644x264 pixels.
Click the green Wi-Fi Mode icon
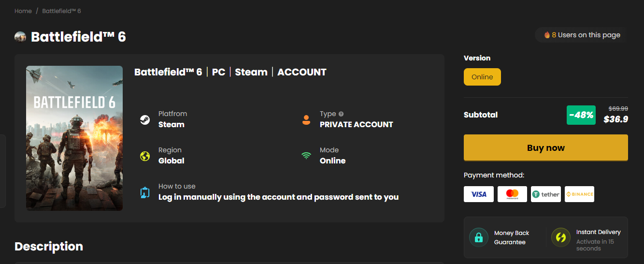pyautogui.click(x=306, y=156)
